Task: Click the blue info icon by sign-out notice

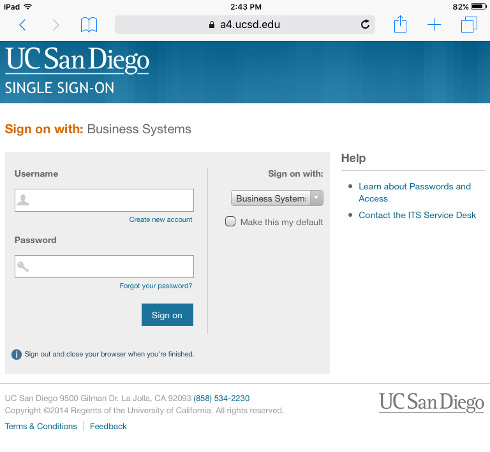Action: (x=16, y=354)
